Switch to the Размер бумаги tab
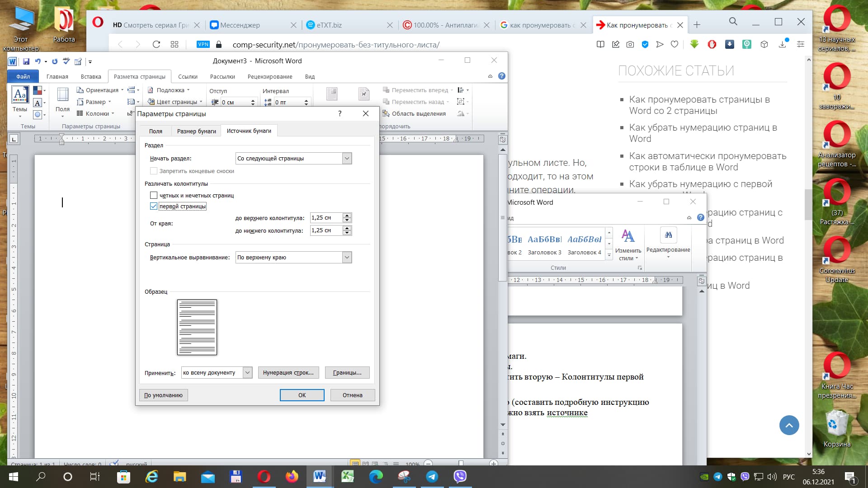Screen dimensions: 868x488 [x=196, y=131]
